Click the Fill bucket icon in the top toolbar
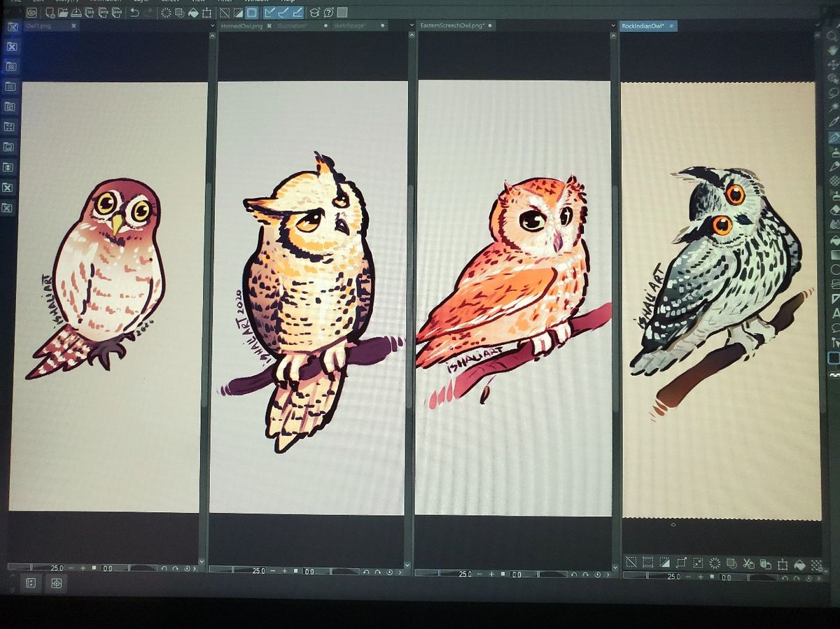Viewport: 840px width, 629px height. click(x=192, y=13)
